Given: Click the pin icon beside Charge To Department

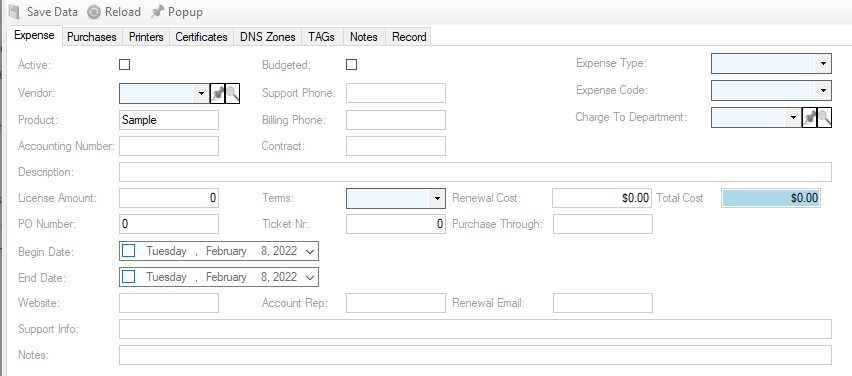Looking at the screenshot, I should (810, 117).
